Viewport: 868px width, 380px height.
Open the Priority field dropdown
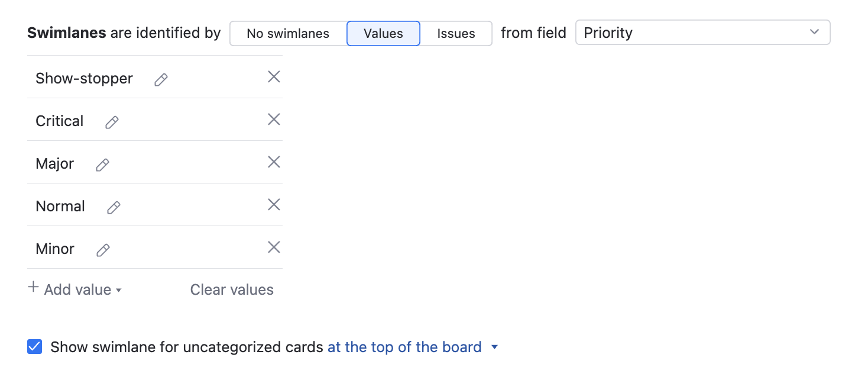tap(702, 33)
